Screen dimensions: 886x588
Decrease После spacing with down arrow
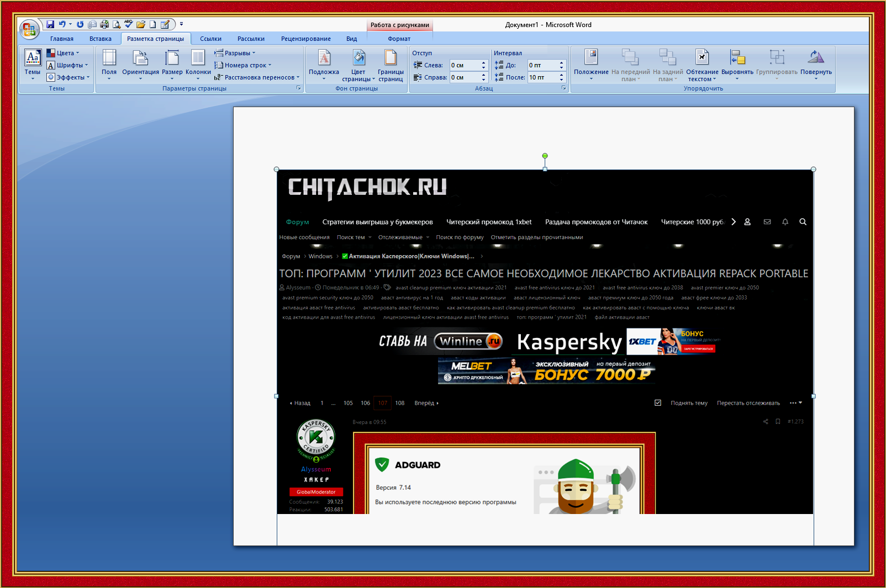click(562, 80)
